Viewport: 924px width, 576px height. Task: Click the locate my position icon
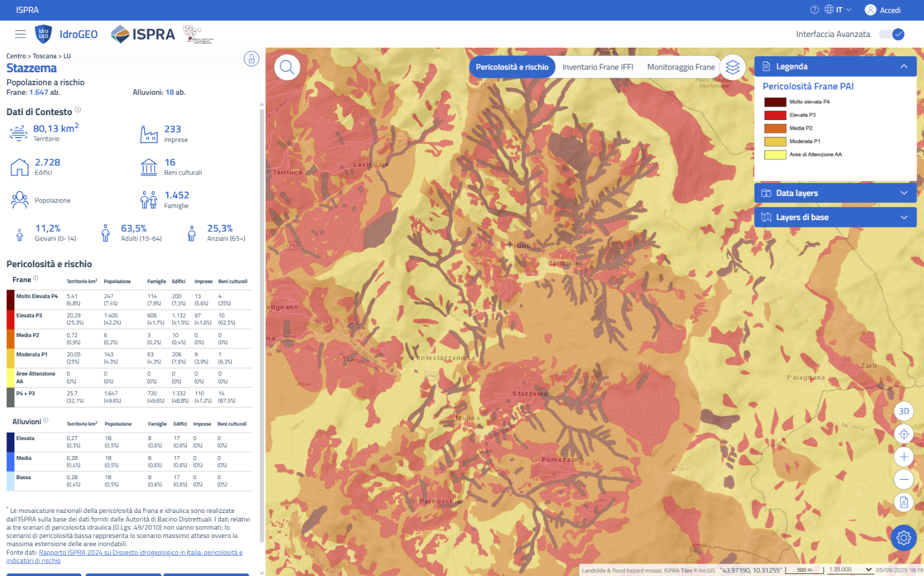pos(904,434)
